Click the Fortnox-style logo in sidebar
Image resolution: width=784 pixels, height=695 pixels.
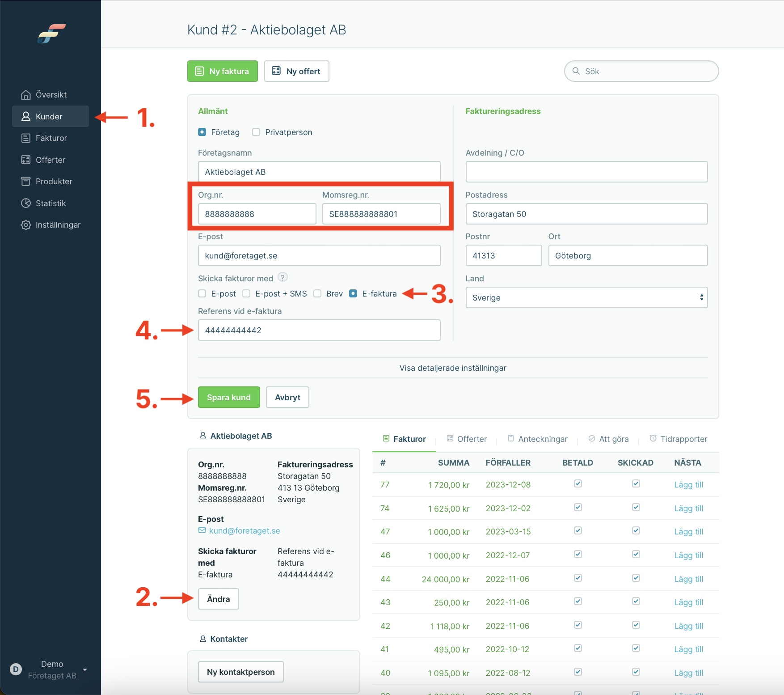point(52,34)
